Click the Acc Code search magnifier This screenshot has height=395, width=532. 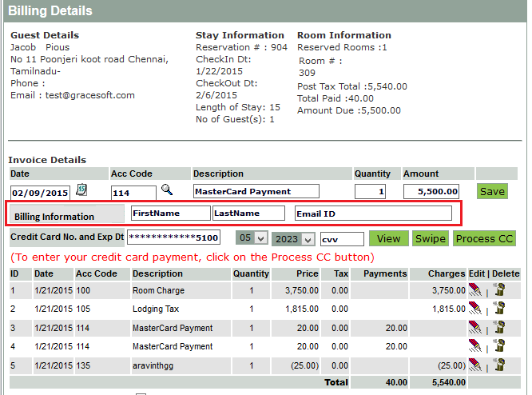pos(167,190)
